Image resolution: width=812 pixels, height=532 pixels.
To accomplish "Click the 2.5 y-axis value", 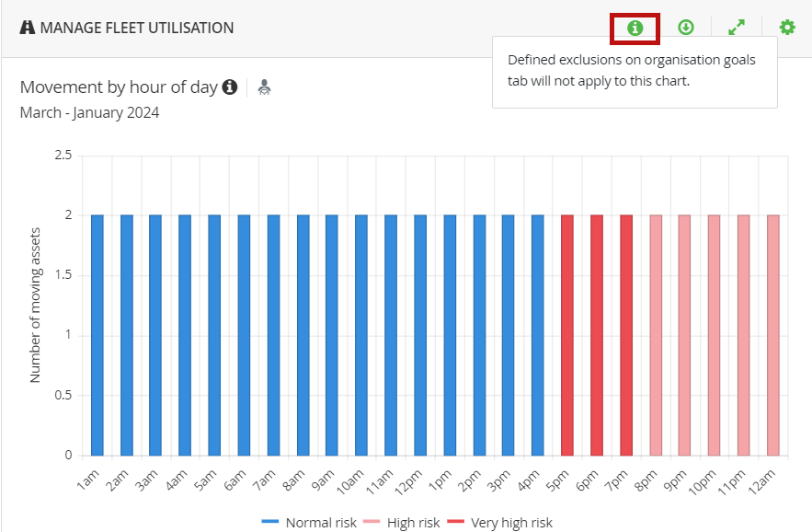I will [63, 155].
